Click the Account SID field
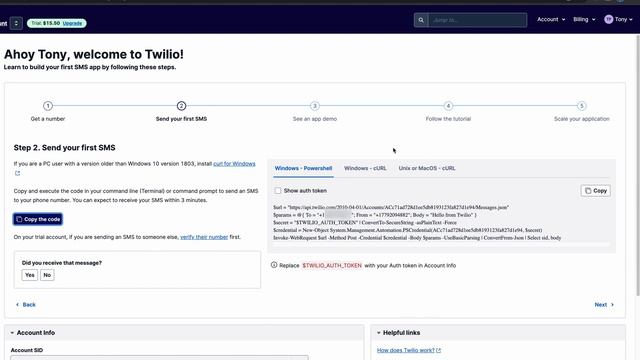Viewport: 640px width, 360px height. pyautogui.click(x=159, y=358)
